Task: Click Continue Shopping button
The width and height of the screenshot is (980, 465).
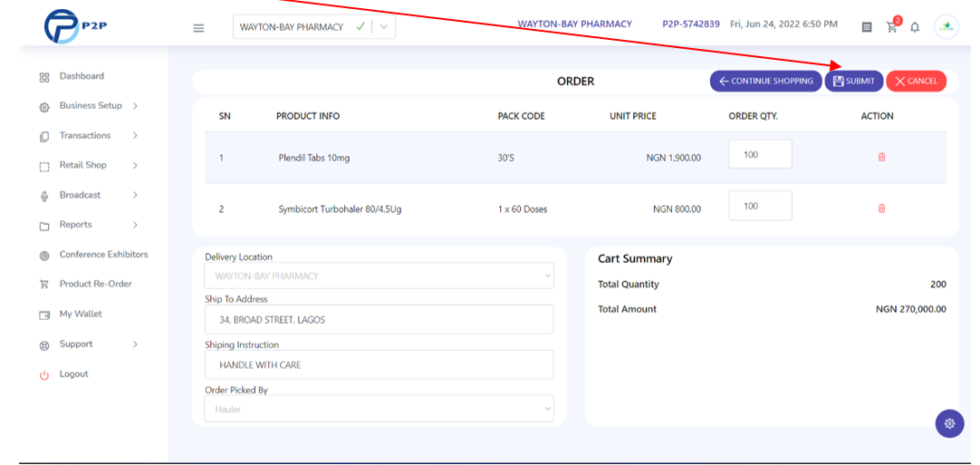Action: pyautogui.click(x=765, y=82)
